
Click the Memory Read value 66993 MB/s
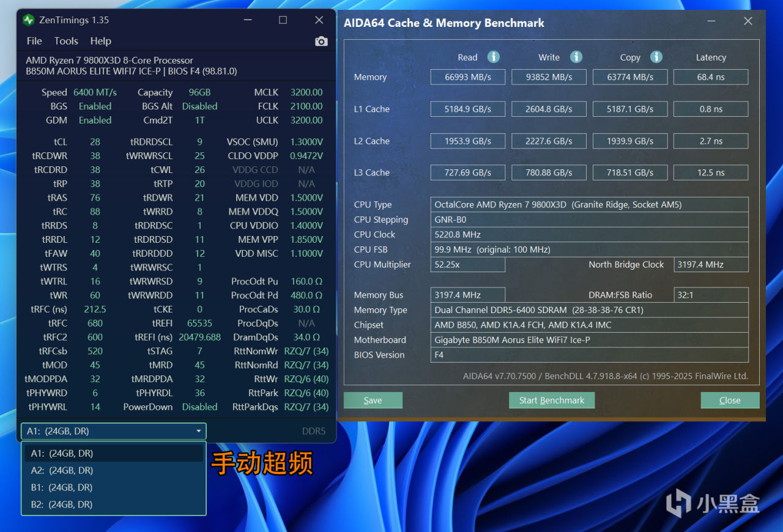click(468, 77)
